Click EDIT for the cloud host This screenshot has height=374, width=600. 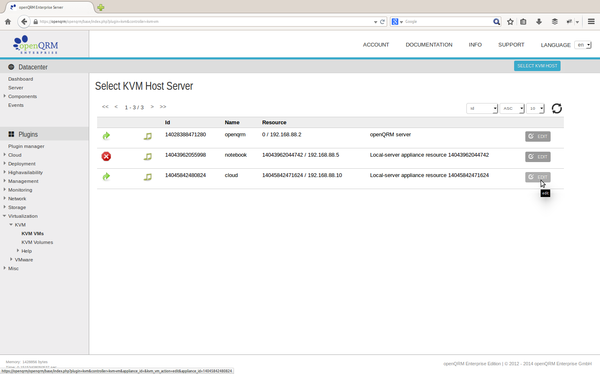[538, 177]
